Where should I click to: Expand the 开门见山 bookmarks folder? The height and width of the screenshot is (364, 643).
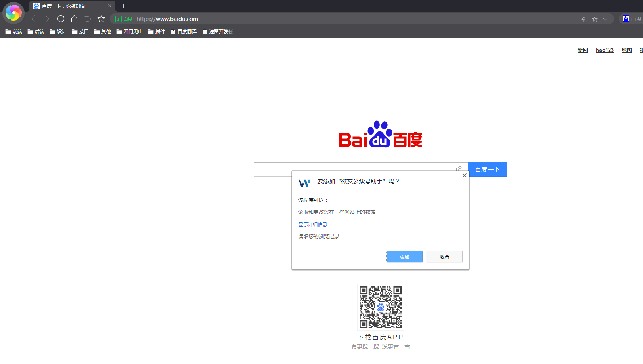pyautogui.click(x=129, y=32)
